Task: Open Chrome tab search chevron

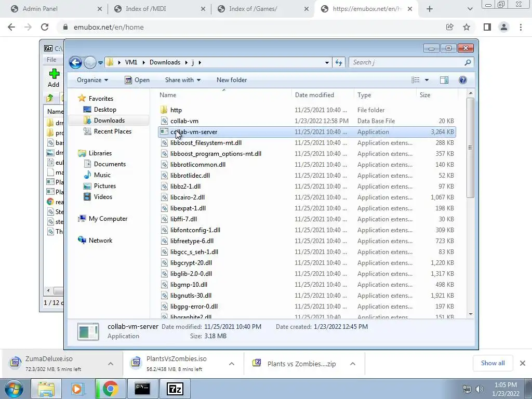Action: coord(470,9)
